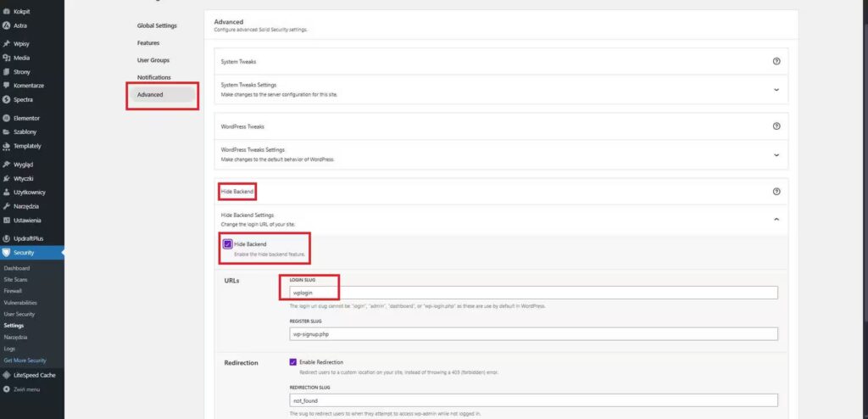
Task: Open the Features tab
Action: (148, 42)
